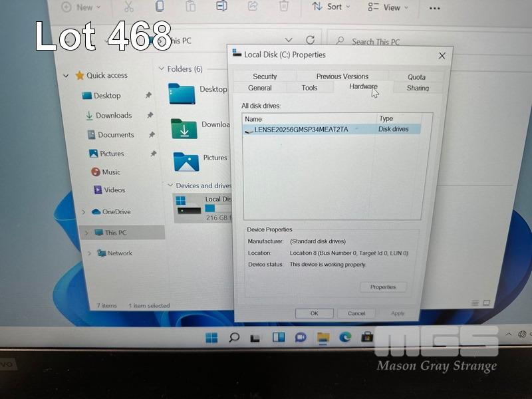This screenshot has height=399, width=532.
Task: Click the Properties button in dialog
Action: [383, 287]
